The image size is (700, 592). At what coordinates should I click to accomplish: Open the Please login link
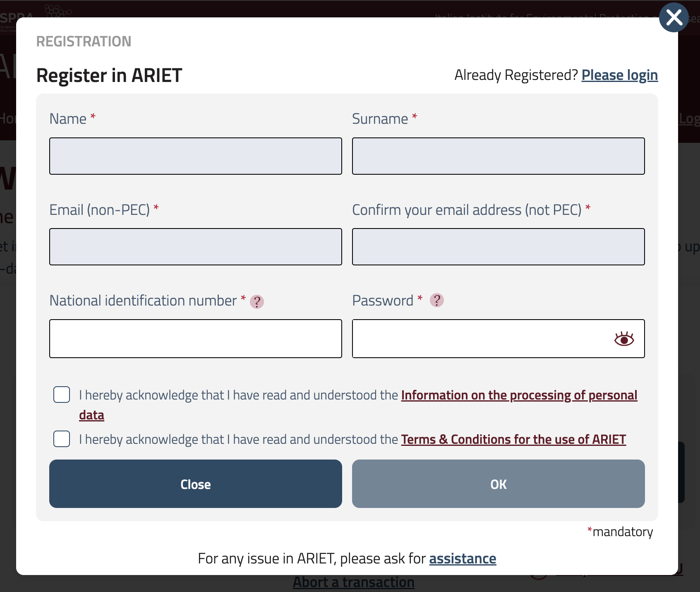[620, 75]
